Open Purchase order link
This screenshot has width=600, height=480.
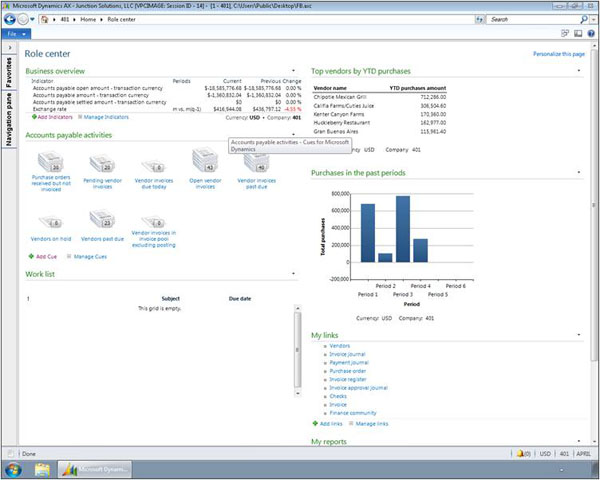(347, 371)
